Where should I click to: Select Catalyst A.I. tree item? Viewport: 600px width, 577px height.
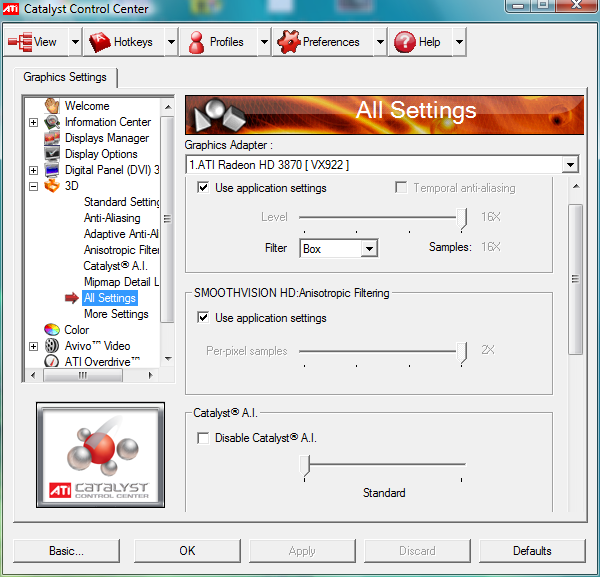(115, 266)
